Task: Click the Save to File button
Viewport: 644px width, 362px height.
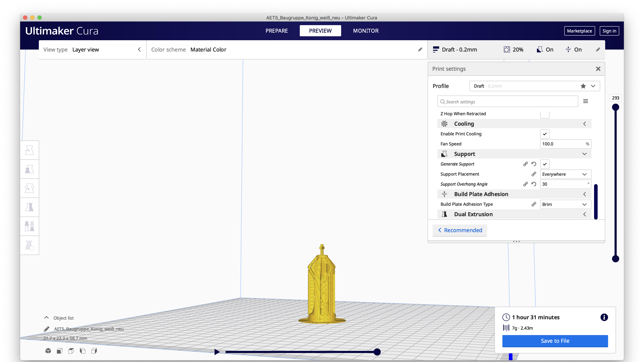Action: 555,341
